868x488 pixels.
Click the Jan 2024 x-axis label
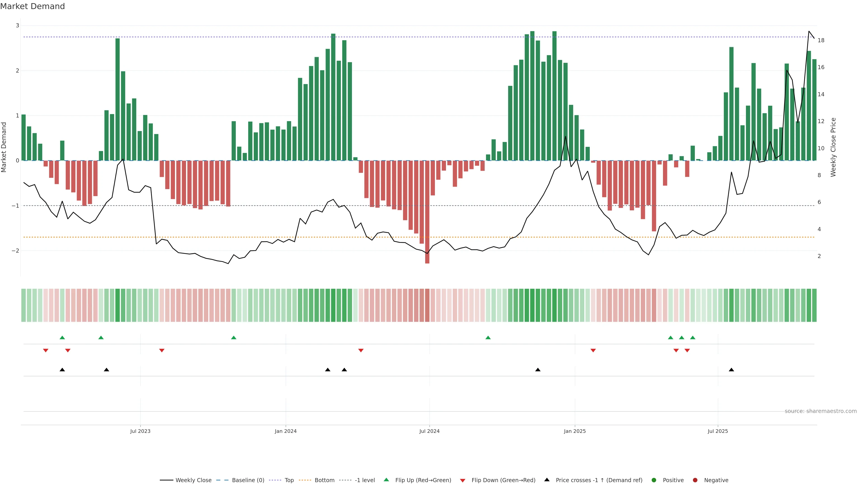[285, 431]
